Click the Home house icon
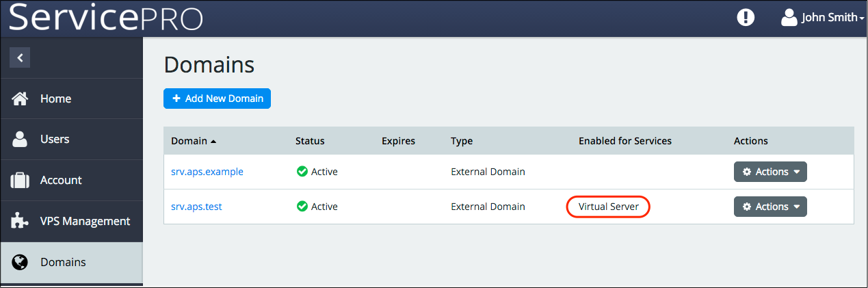The height and width of the screenshot is (288, 868). 21,99
